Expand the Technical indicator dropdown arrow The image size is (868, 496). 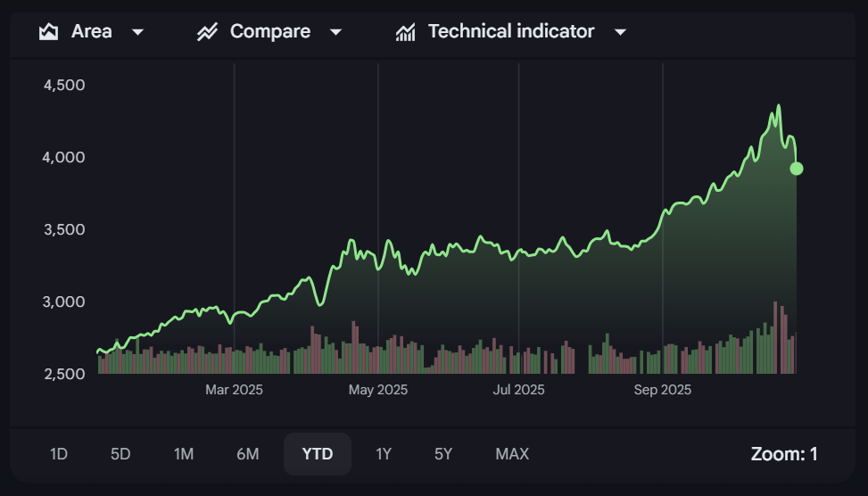[621, 32]
